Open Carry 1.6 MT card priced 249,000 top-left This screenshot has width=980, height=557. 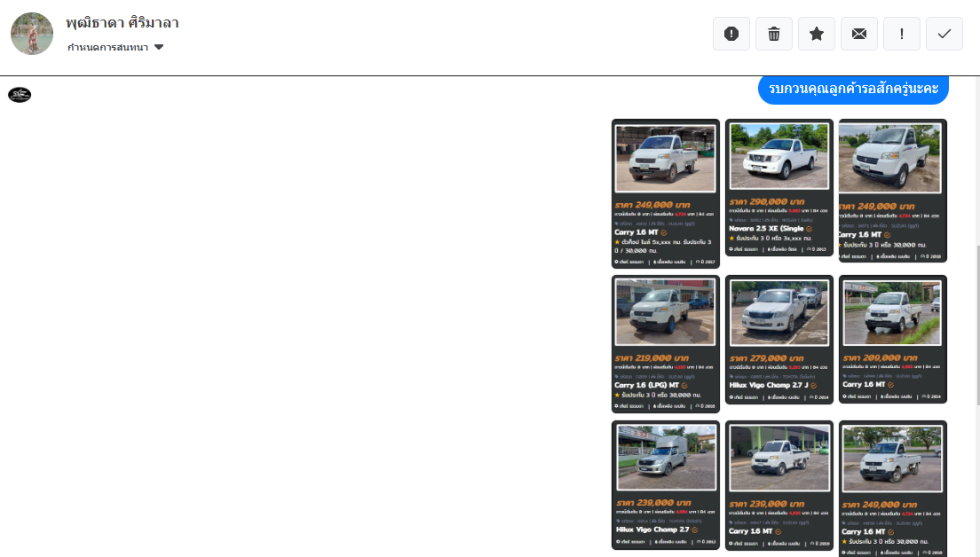pyautogui.click(x=666, y=193)
